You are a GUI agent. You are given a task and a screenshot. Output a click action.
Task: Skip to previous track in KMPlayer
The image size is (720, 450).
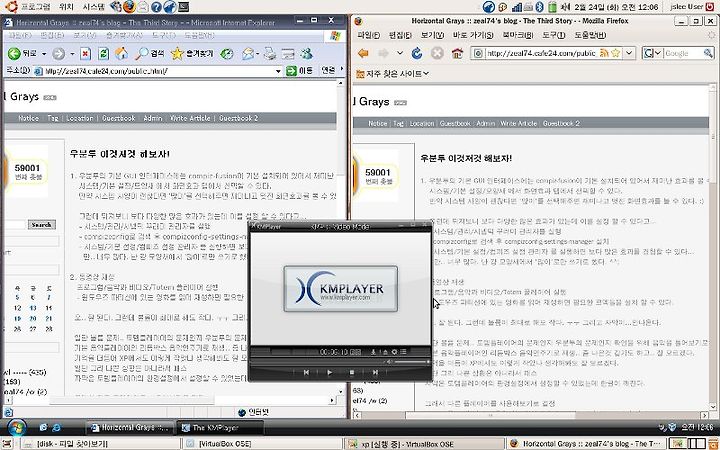306,372
